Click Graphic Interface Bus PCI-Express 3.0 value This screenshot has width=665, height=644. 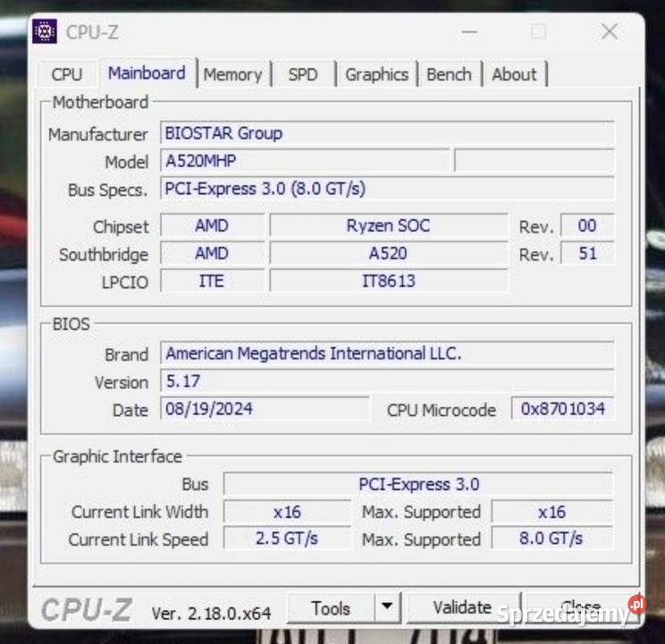[x=418, y=484]
